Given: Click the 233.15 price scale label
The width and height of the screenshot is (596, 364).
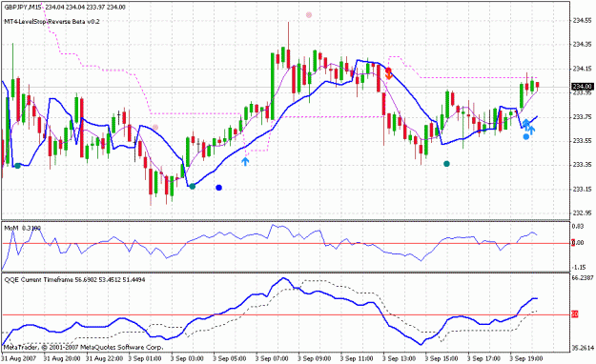Looking at the screenshot, I should coord(582,190).
